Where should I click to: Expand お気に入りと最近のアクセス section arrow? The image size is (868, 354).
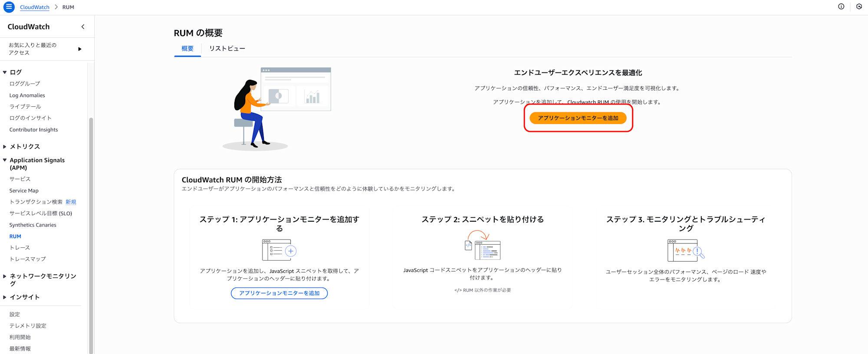point(79,49)
